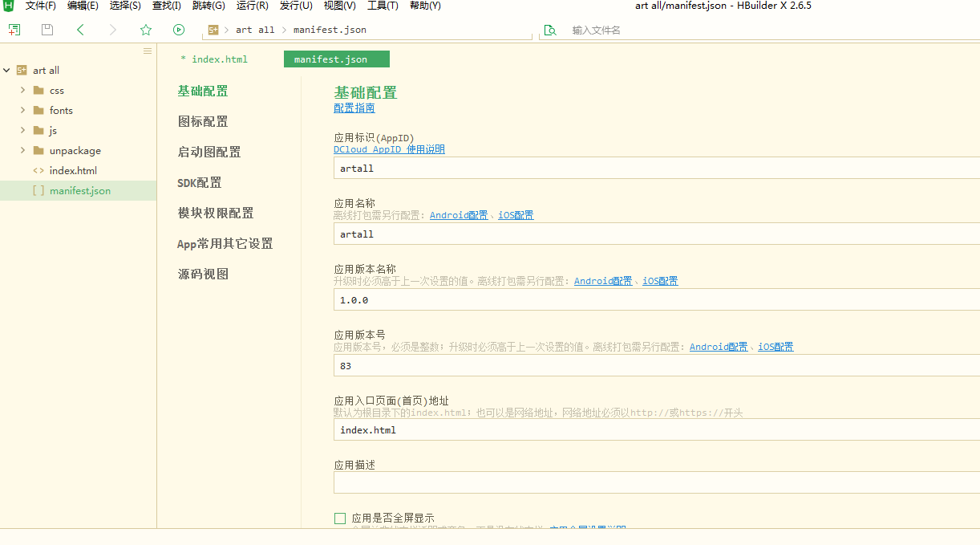Click the 5+ project badge in breadcrumb bar
This screenshot has height=545, width=980.
(213, 30)
